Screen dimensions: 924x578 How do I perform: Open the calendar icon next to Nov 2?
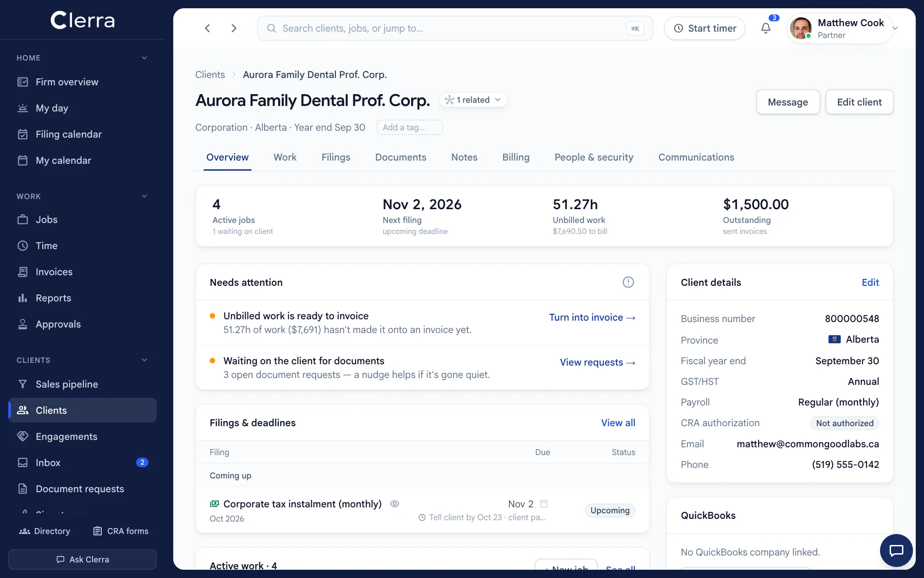pos(544,504)
